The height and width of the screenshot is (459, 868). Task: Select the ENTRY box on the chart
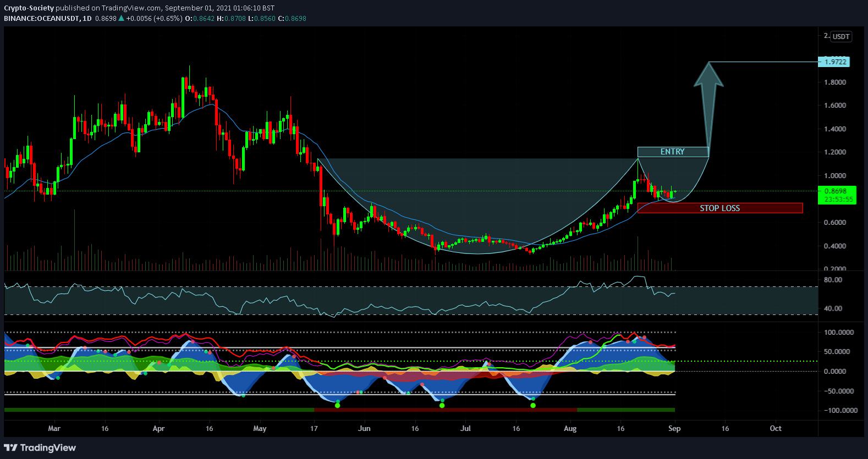[x=673, y=152]
